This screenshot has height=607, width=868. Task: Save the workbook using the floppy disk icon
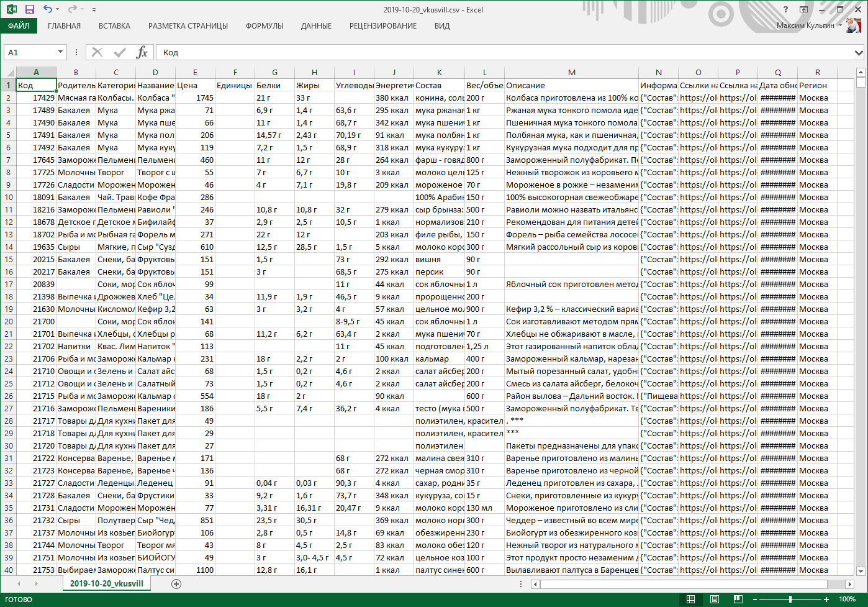pos(29,9)
